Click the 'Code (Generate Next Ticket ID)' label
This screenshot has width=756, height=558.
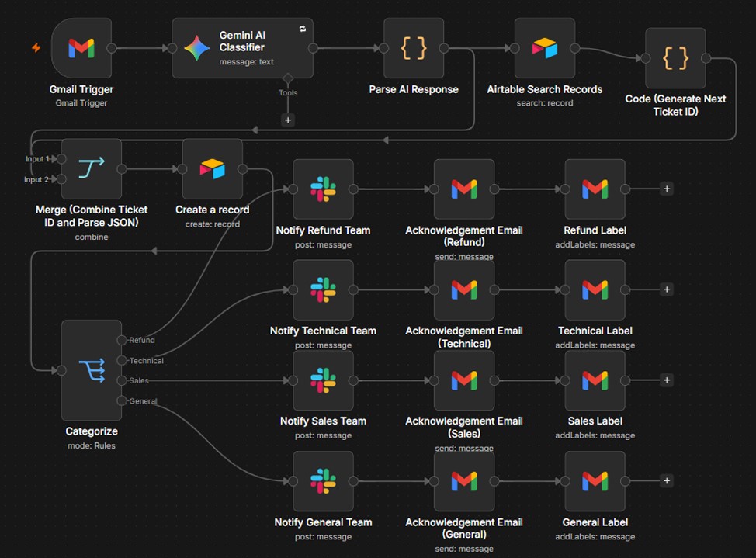pyautogui.click(x=675, y=105)
